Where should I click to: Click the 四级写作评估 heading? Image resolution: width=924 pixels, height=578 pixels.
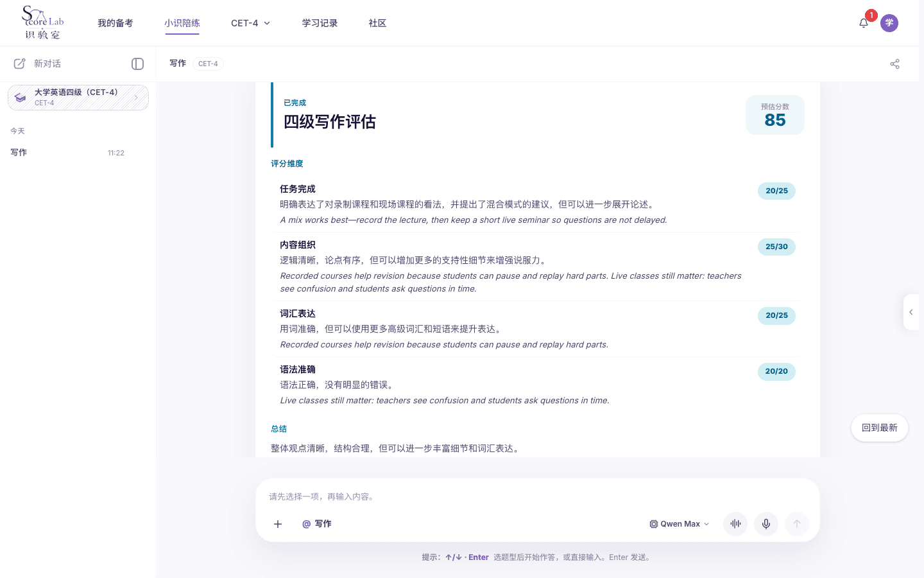pyautogui.click(x=330, y=122)
